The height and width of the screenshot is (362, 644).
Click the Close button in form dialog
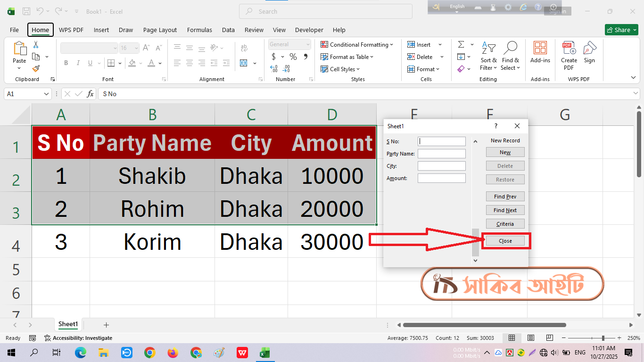click(505, 241)
